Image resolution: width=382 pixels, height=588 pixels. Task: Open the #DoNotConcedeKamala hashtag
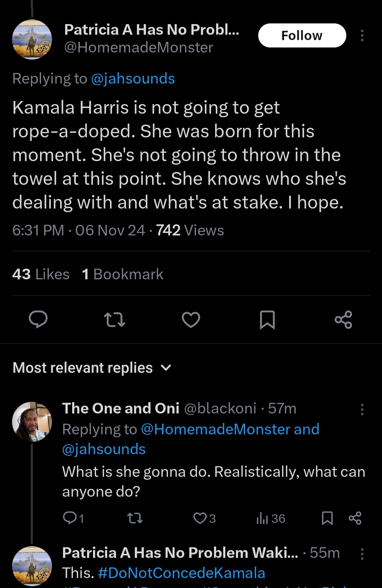click(x=181, y=573)
